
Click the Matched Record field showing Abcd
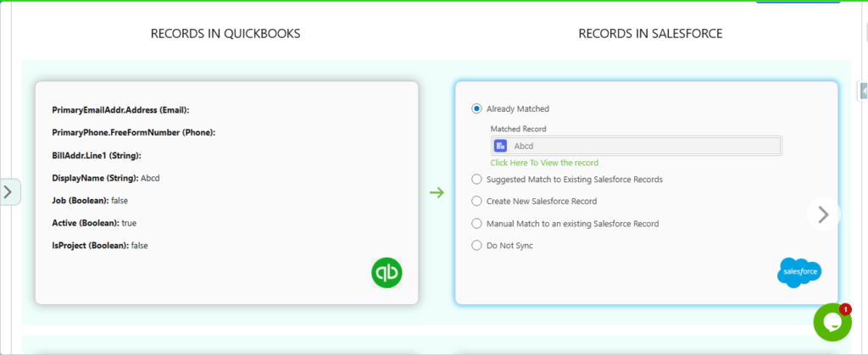pos(636,146)
